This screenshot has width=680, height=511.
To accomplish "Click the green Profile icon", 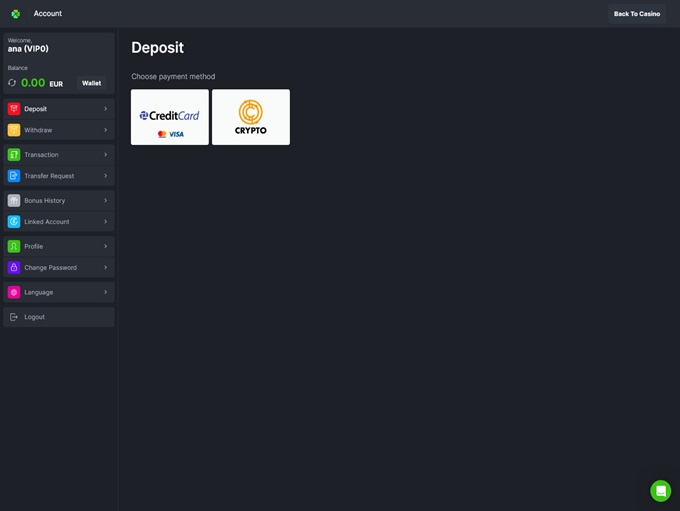I will 14,246.
